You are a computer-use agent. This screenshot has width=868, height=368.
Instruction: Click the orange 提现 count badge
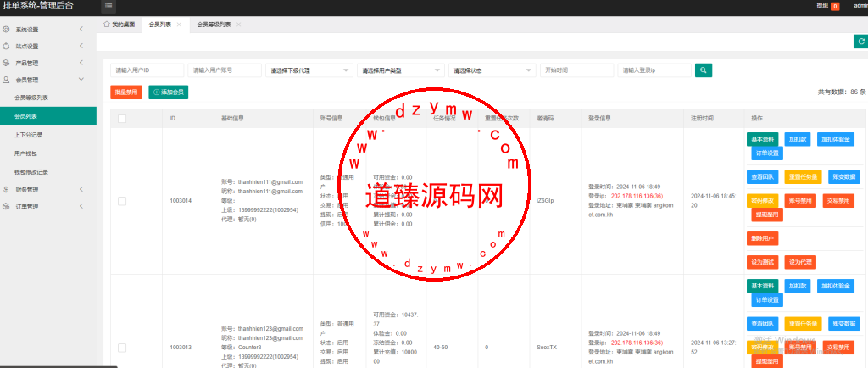(835, 7)
